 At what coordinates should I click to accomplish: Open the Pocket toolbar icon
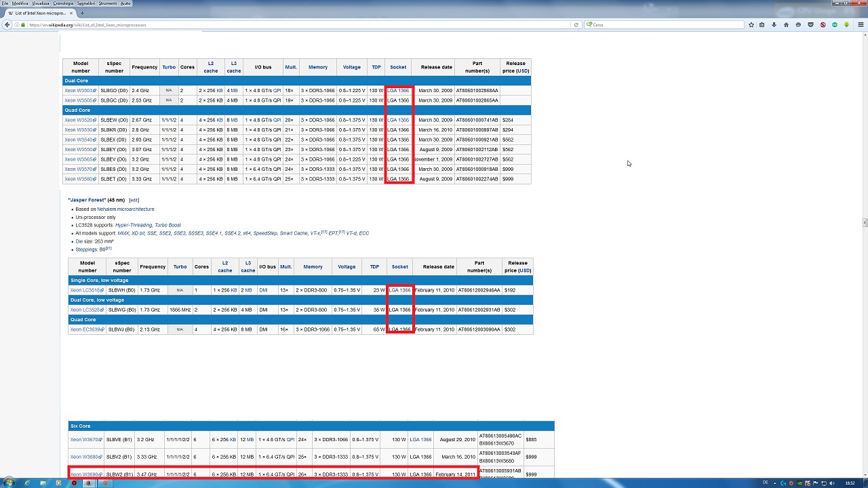[x=810, y=24]
